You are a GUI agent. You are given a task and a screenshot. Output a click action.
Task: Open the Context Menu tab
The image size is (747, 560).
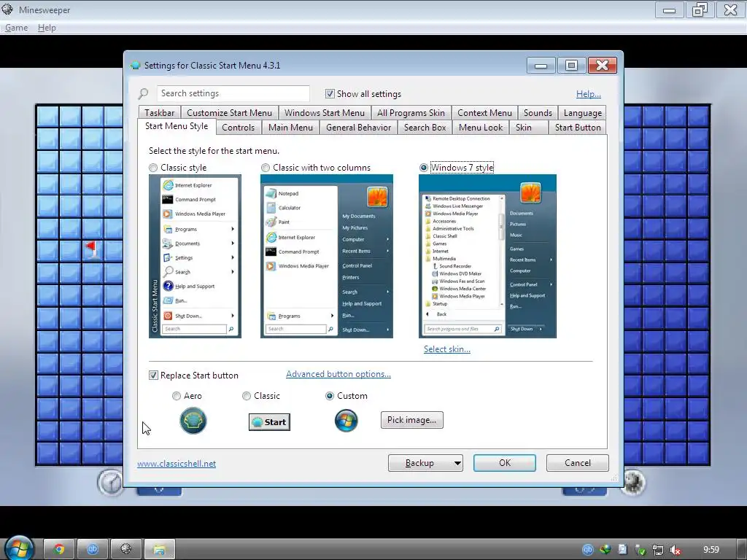click(484, 113)
